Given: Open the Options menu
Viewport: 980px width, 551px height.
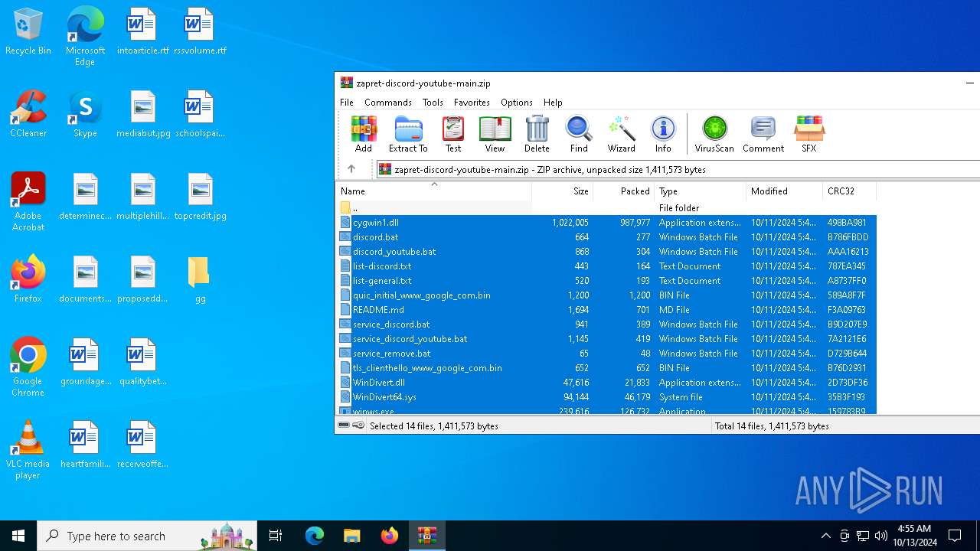Looking at the screenshot, I should pos(517,102).
